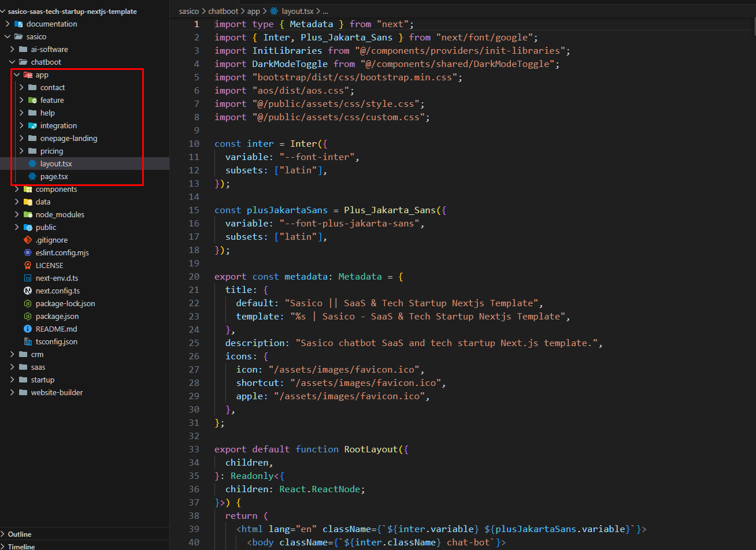Click the TypeScript icon beside next-env.d.ts
This screenshot has height=550, width=756.
tap(28, 278)
